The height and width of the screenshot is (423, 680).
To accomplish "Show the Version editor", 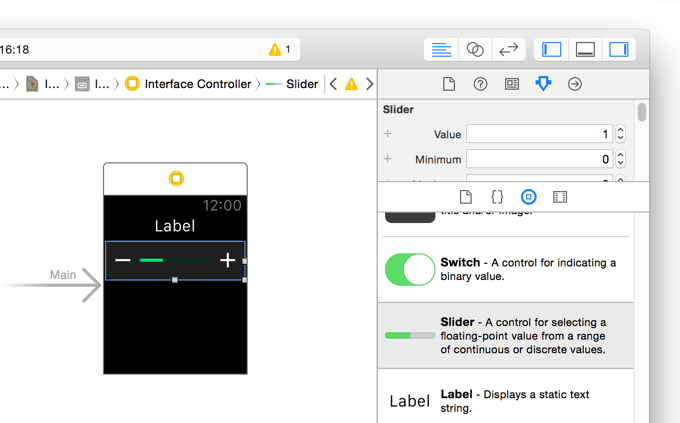I will click(x=508, y=49).
